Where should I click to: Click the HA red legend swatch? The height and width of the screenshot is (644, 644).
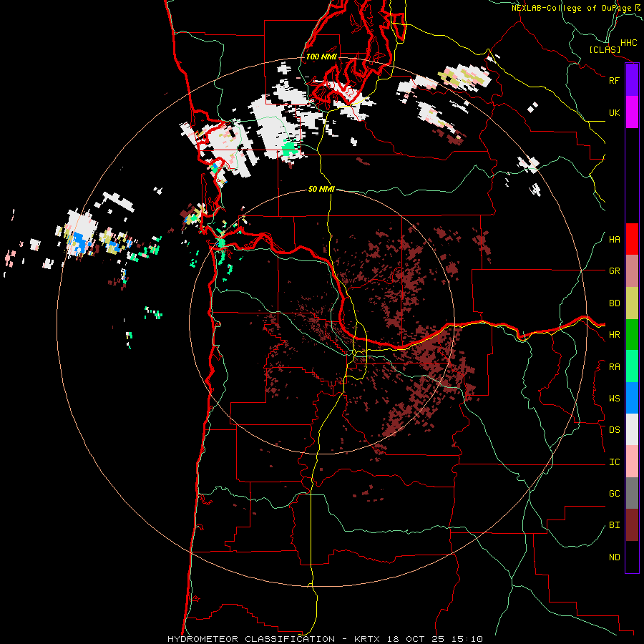pyautogui.click(x=632, y=239)
